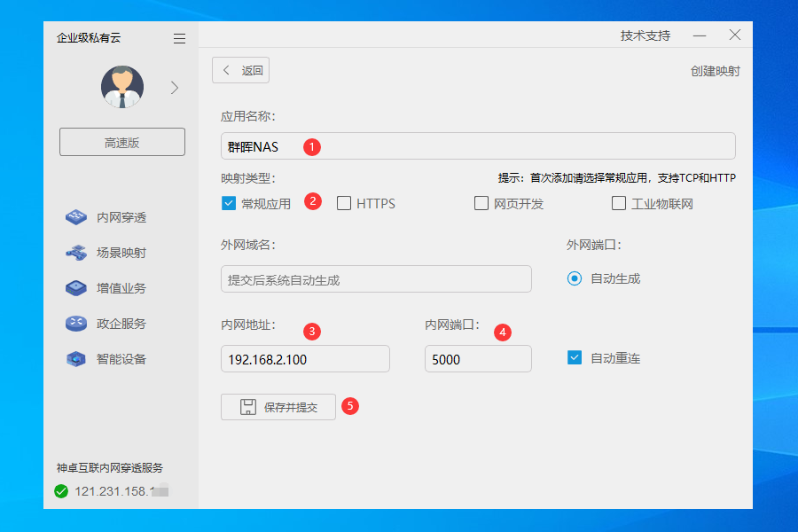This screenshot has width=798, height=532.
Task: Select the 内网穿透 sidebar icon
Action: pyautogui.click(x=75, y=216)
